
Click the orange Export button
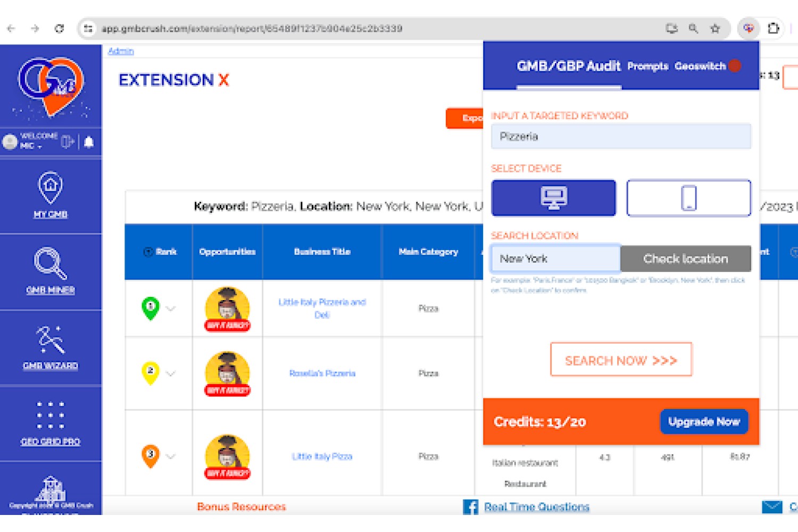pos(465,118)
